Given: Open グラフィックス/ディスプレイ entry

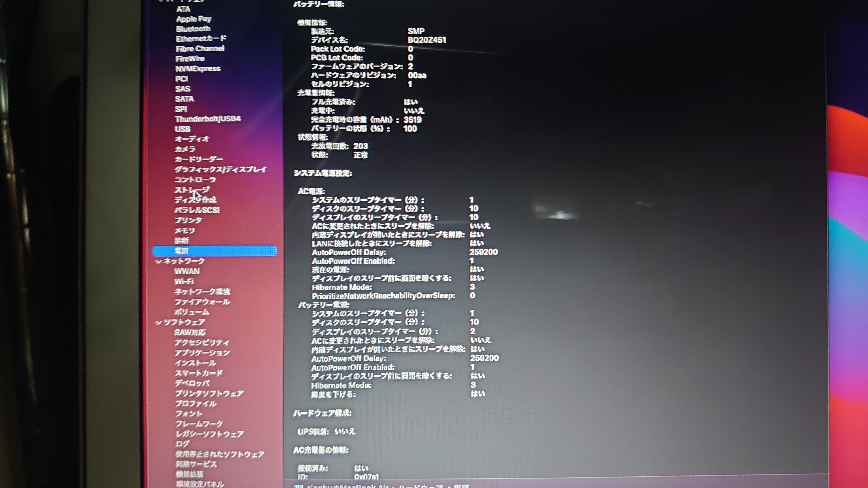Looking at the screenshot, I should pyautogui.click(x=220, y=169).
